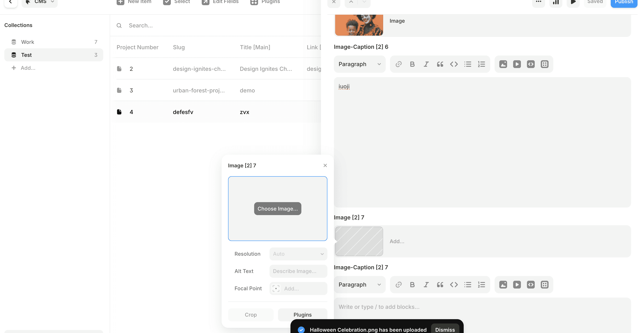
Task: Insert an image block in Image-Caption 6
Action: (503, 64)
